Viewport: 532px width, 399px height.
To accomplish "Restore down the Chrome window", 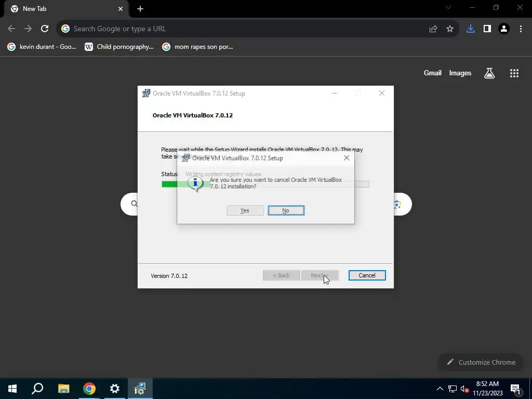I will pyautogui.click(x=496, y=7).
